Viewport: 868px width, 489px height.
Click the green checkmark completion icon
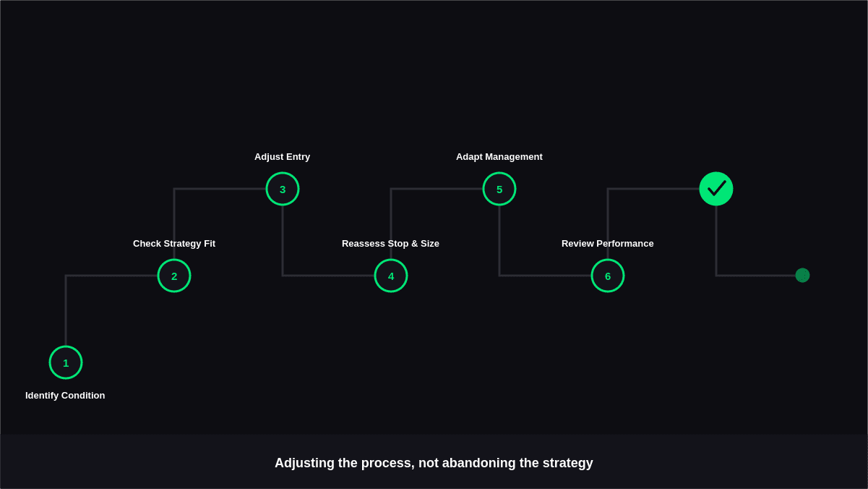[x=716, y=189]
